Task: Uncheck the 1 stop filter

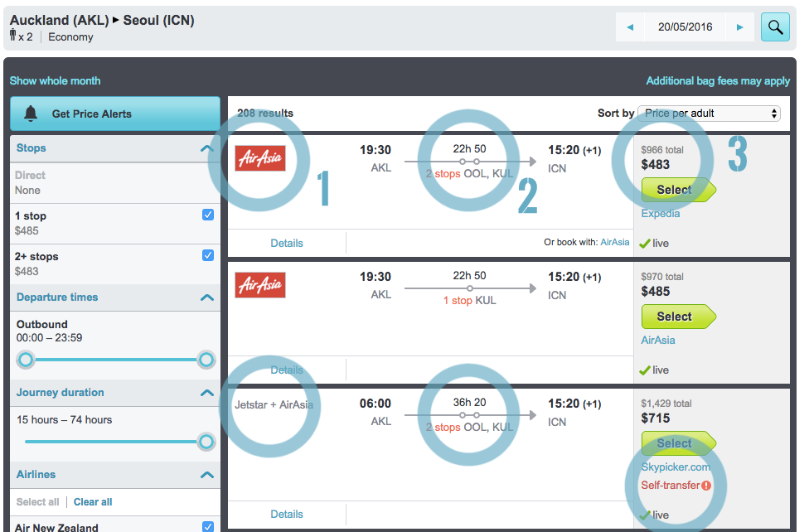Action: [208, 215]
